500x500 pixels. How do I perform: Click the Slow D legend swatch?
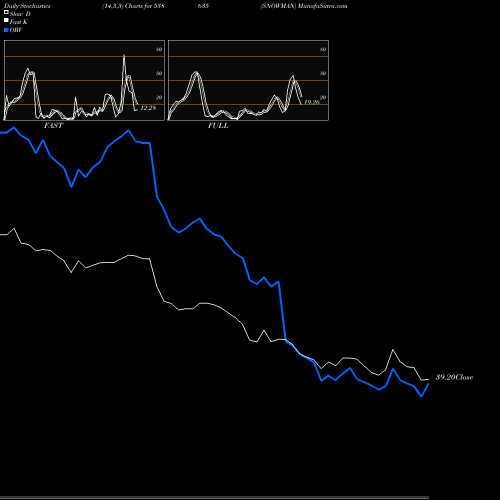pyautogui.click(x=6, y=12)
